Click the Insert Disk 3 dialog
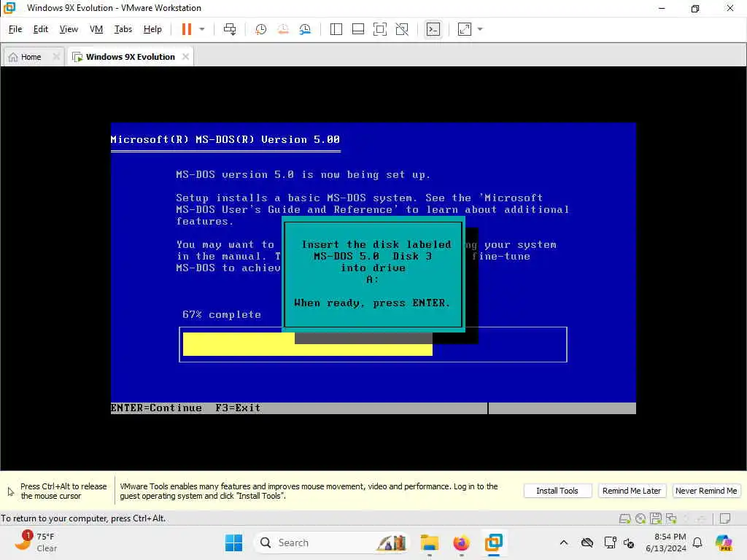This screenshot has height=560, width=747. pyautogui.click(x=373, y=274)
